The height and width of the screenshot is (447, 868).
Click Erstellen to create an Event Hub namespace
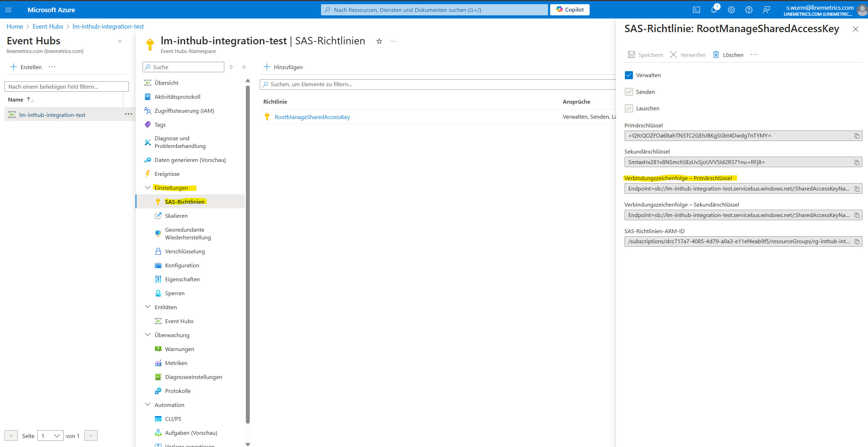(26, 67)
